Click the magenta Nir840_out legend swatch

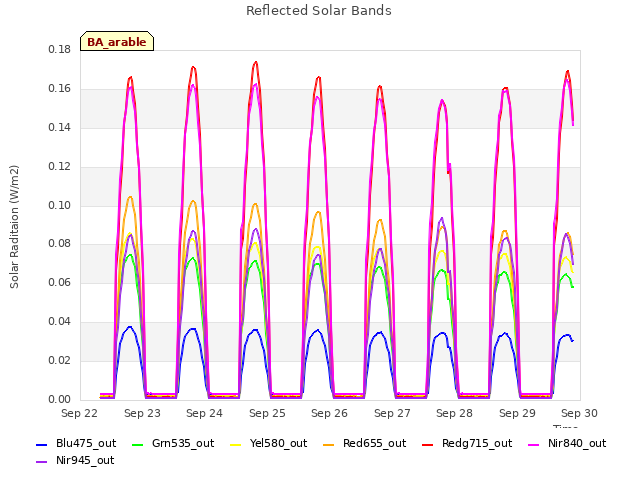pyautogui.click(x=533, y=444)
